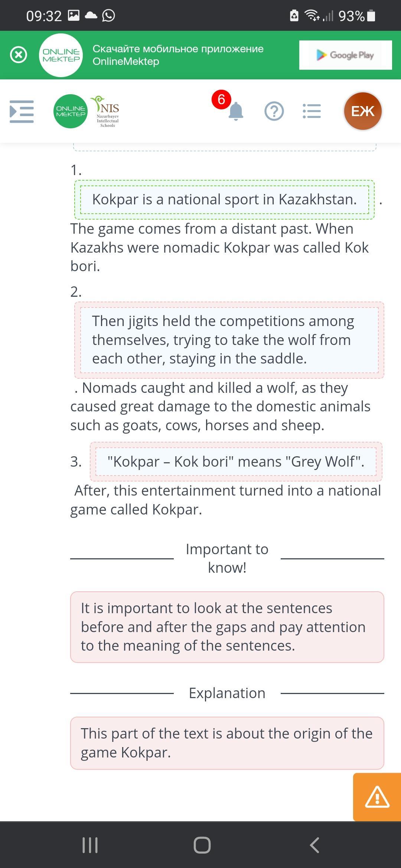The image size is (401, 868).
Task: Expand the side navigation menu
Action: (x=22, y=111)
